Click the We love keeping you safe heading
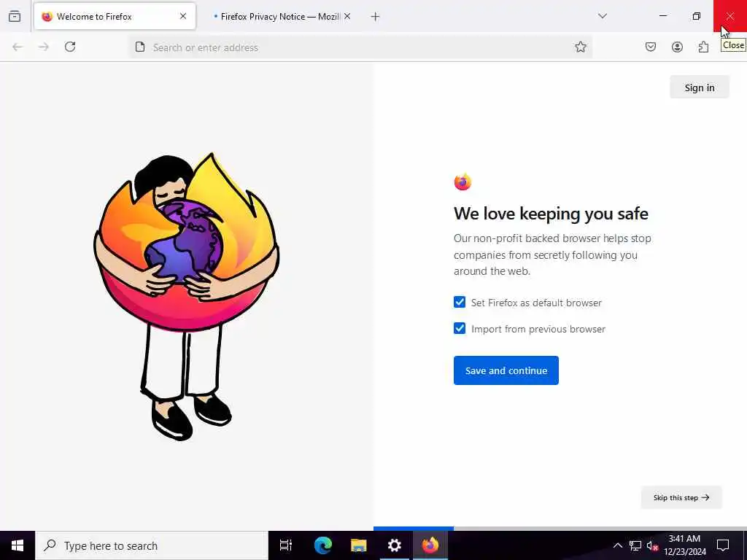Screen dimensions: 747x560 pos(551,214)
